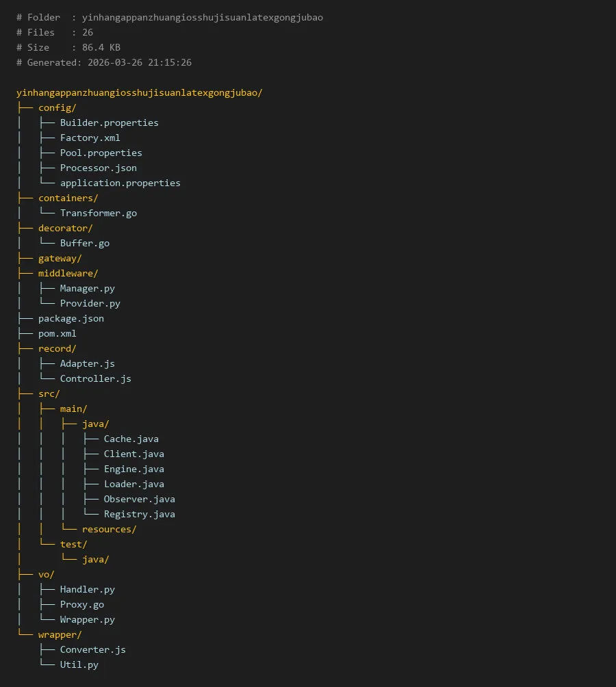This screenshot has height=687, width=616.
Task: Click the containers/ folder name
Action: coord(68,198)
